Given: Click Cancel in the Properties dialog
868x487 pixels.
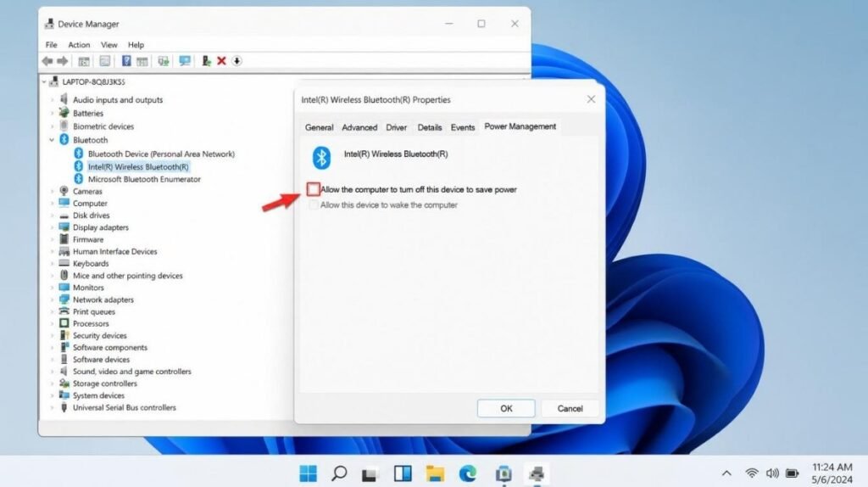Looking at the screenshot, I should click(x=570, y=408).
